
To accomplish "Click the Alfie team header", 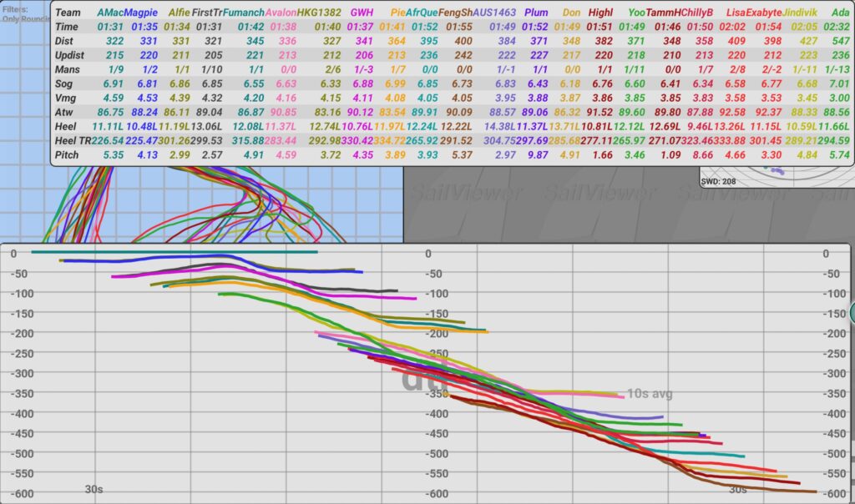I will click(x=180, y=13).
